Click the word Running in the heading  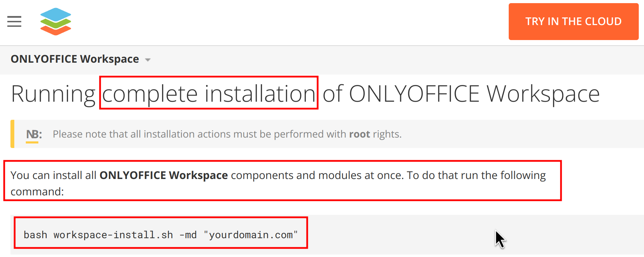(x=53, y=94)
